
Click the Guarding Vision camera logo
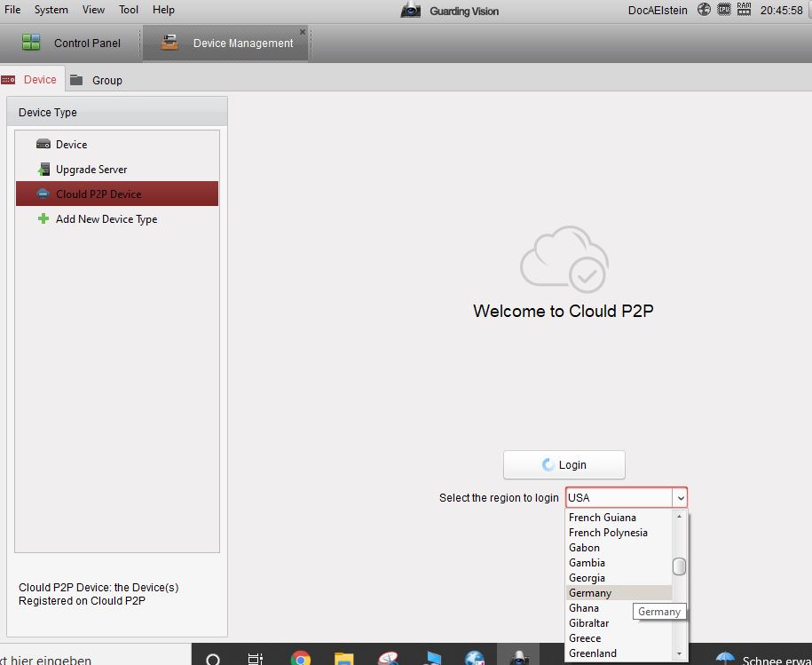point(411,10)
